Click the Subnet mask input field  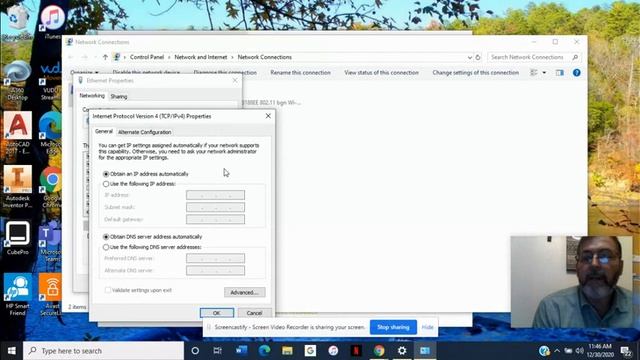point(216,207)
